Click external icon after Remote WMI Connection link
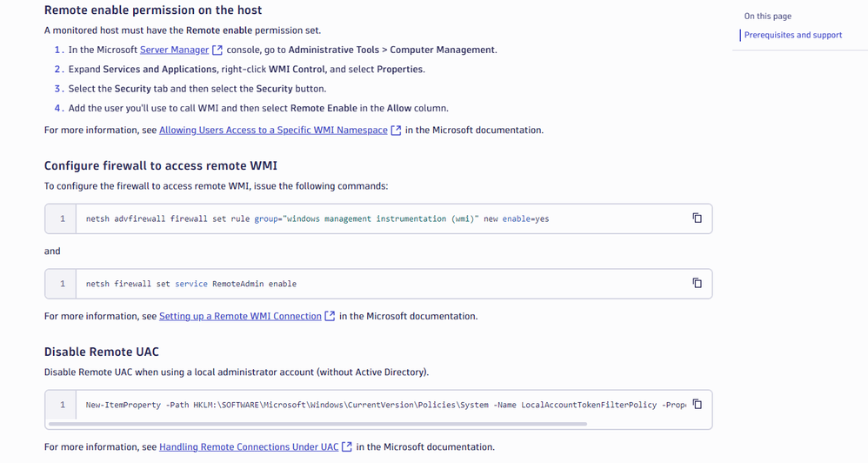The height and width of the screenshot is (463, 868). coord(330,317)
